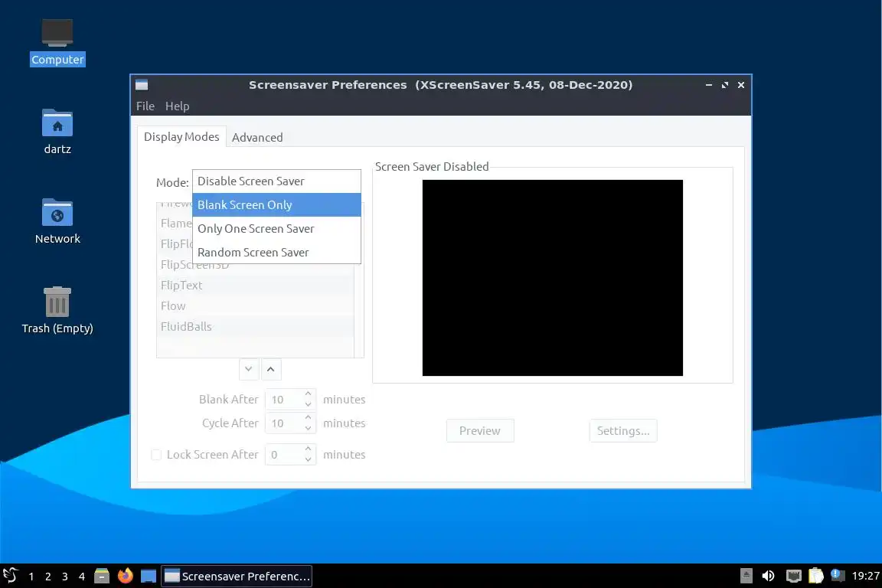Viewport: 882px width, 588px height.
Task: Select FluidBalls in the screensaver list
Action: click(x=256, y=327)
